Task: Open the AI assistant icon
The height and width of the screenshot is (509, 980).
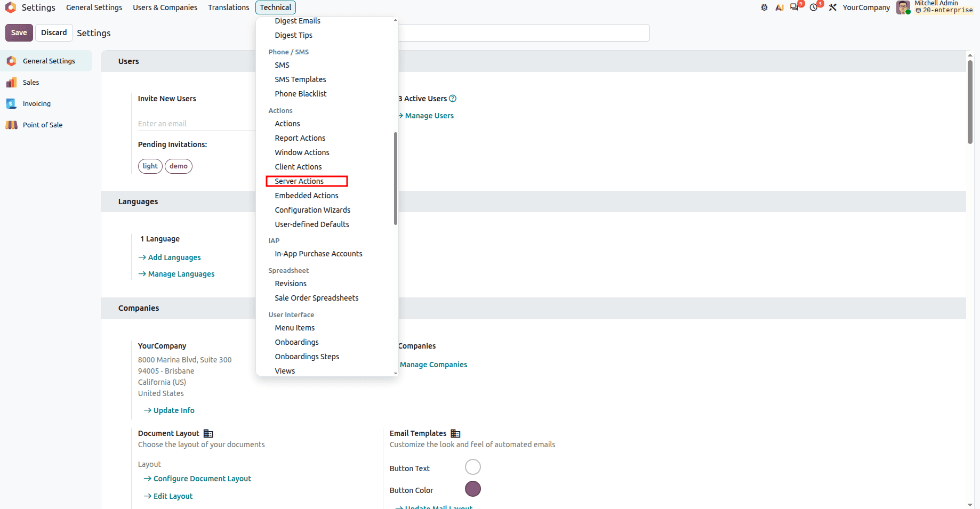Action: coord(780,7)
